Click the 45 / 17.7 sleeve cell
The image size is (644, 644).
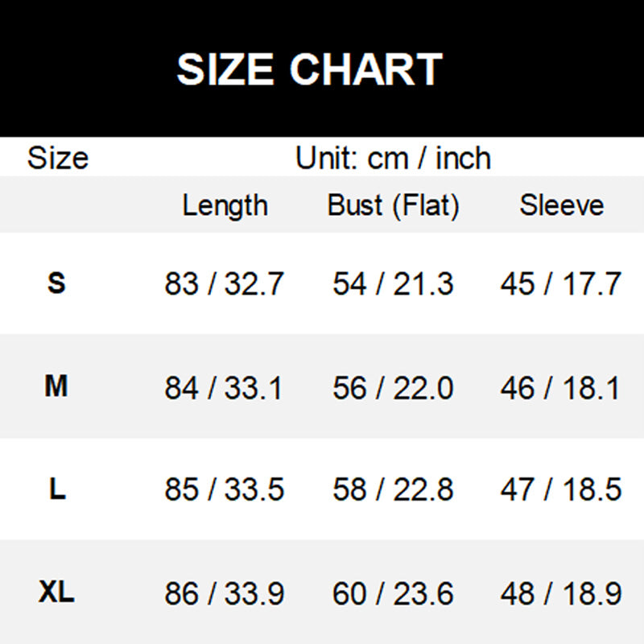(561, 284)
